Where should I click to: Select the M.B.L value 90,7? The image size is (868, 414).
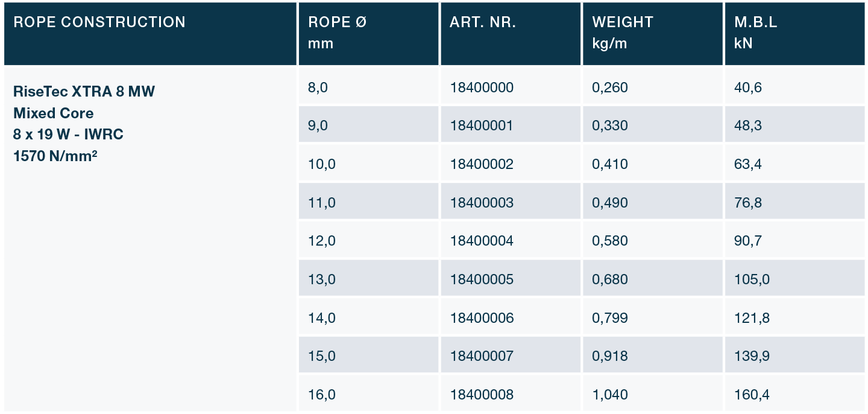pyautogui.click(x=748, y=241)
